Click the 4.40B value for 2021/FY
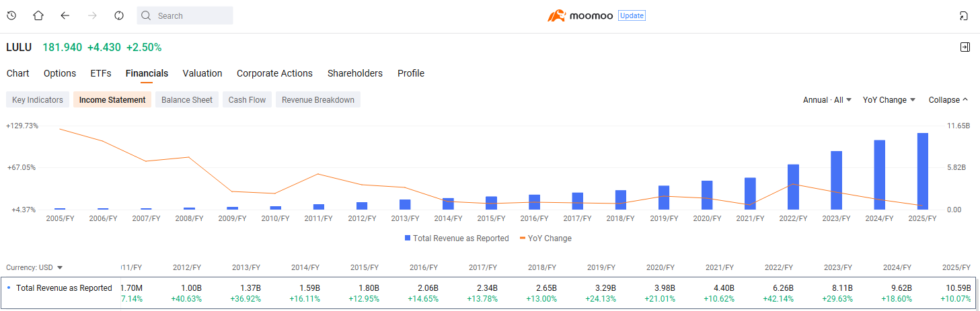 pos(722,288)
